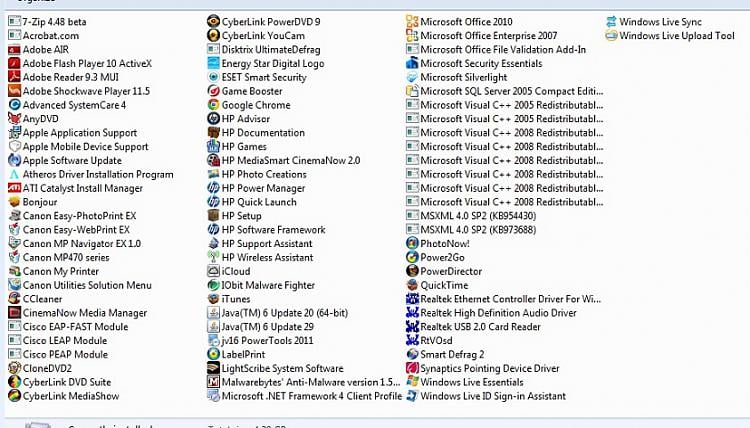This screenshot has width=750, height=428.
Task: Click the Adobe AIR icon
Action: [14, 49]
